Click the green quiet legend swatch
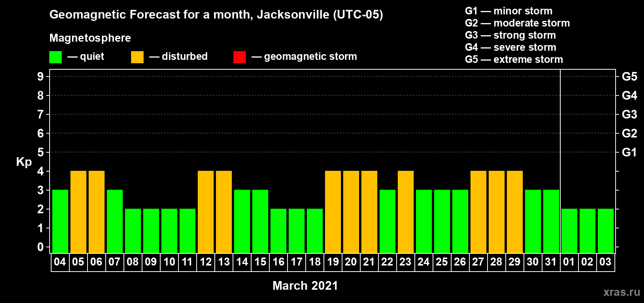The height and width of the screenshot is (303, 644). (55, 57)
